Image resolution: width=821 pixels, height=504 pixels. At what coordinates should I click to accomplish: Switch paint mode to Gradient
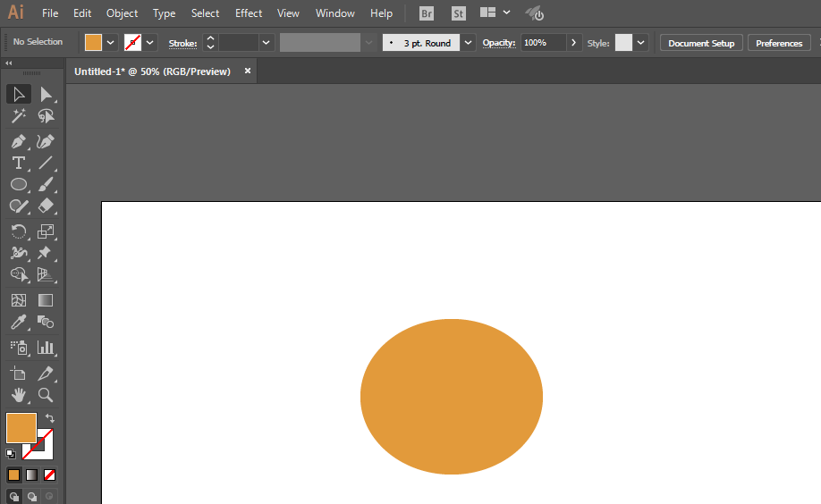click(x=32, y=475)
